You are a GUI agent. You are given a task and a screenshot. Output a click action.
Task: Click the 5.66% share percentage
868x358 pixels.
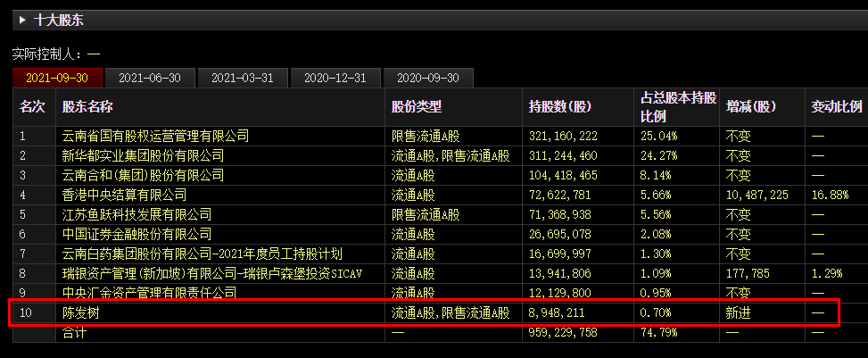[656, 196]
